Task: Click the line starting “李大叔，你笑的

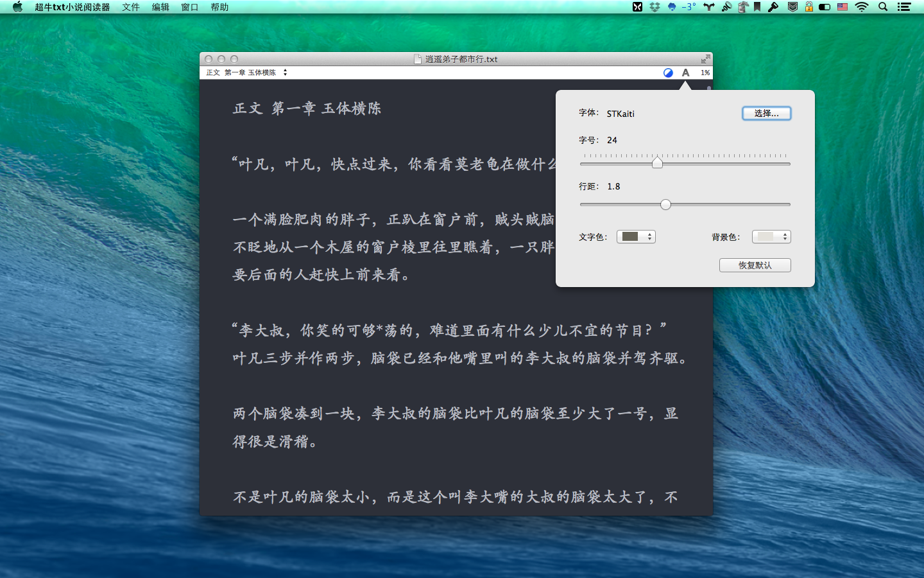Action: pyautogui.click(x=450, y=330)
